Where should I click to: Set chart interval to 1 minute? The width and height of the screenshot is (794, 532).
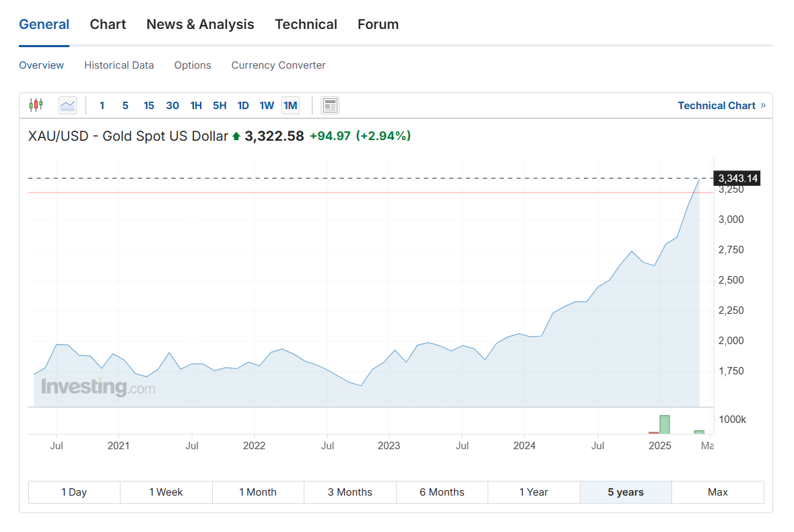pos(102,105)
